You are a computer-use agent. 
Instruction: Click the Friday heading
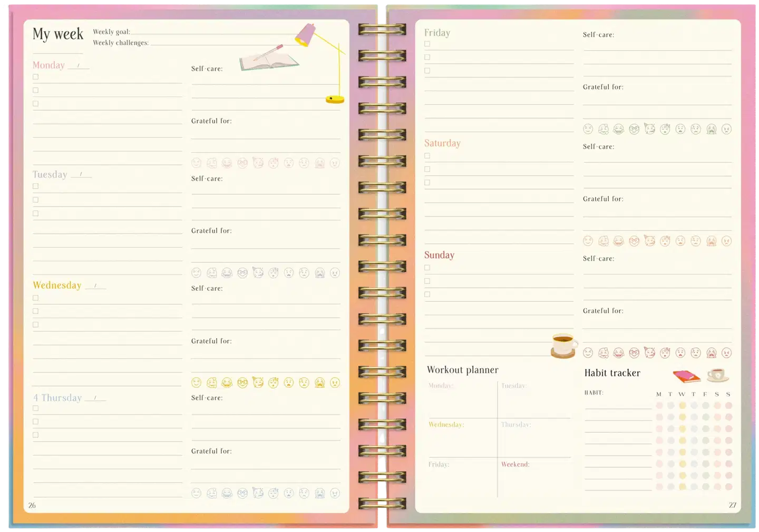[437, 33]
